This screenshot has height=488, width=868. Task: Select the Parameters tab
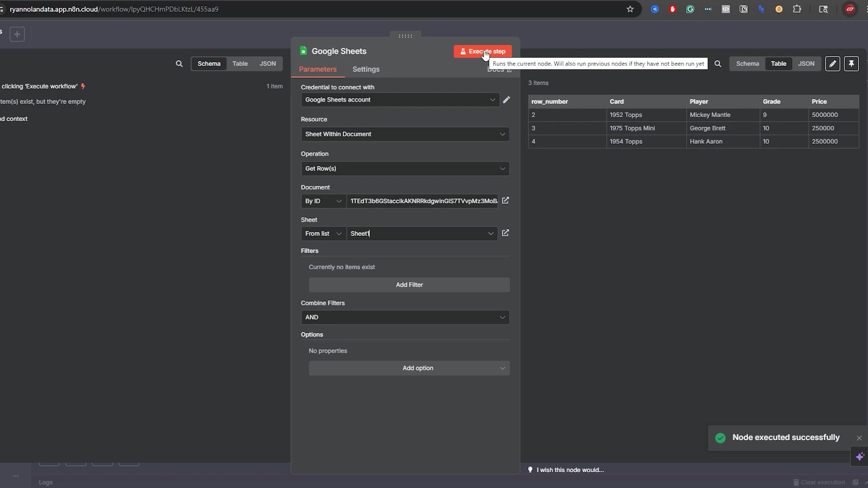(317, 69)
